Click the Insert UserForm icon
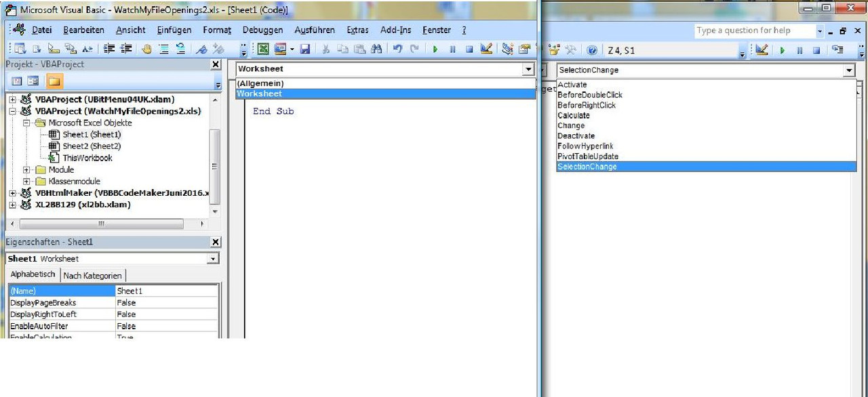 pyautogui.click(x=280, y=49)
